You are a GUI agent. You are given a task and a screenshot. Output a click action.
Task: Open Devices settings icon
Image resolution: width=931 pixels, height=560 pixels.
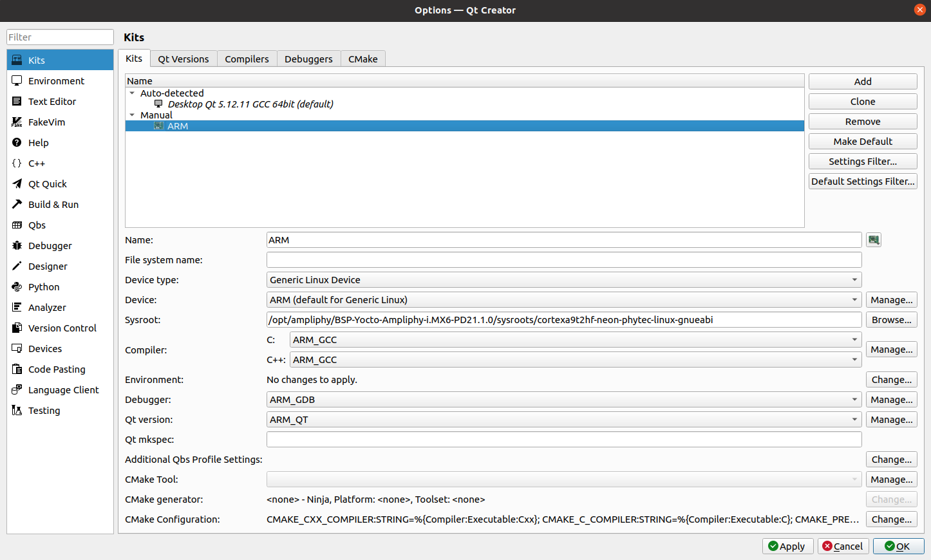point(17,348)
